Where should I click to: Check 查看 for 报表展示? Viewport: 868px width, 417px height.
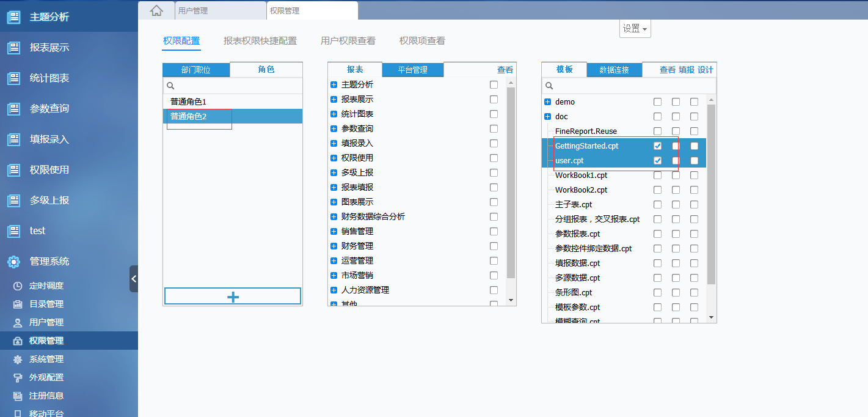click(x=494, y=99)
